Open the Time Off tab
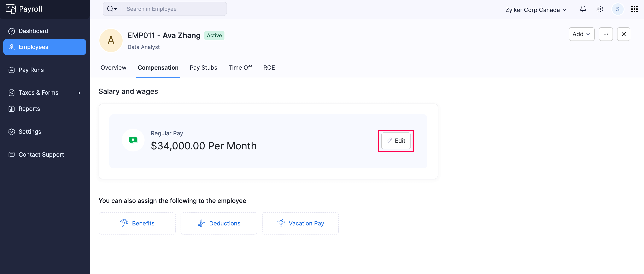The image size is (644, 274). tap(240, 67)
